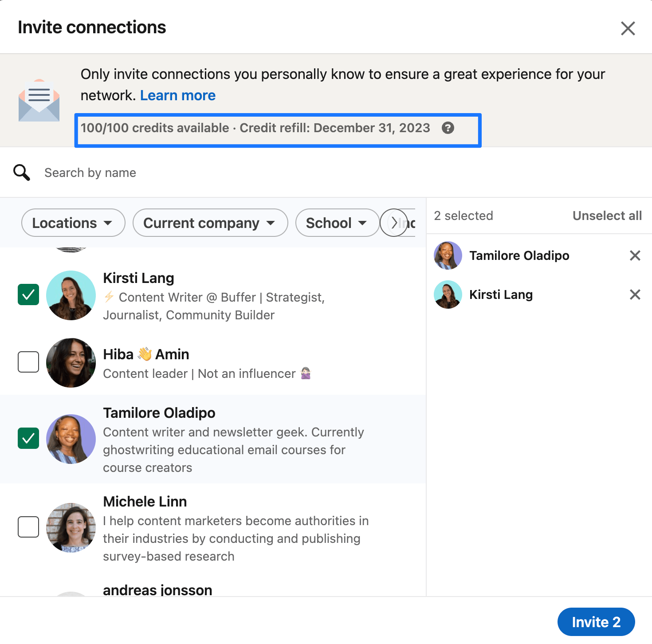Click the Michele Linn name
The height and width of the screenshot is (644, 652).
145,502
